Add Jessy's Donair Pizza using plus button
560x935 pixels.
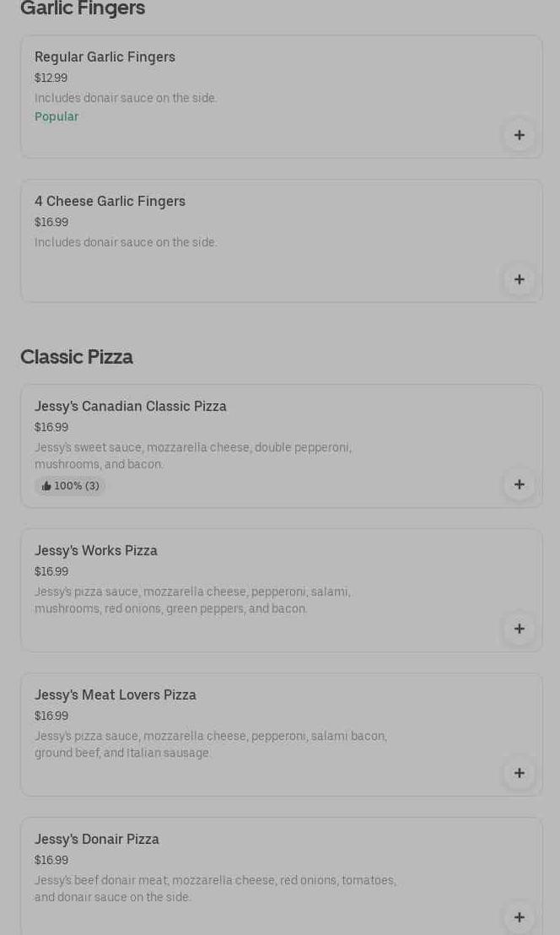[520, 917]
